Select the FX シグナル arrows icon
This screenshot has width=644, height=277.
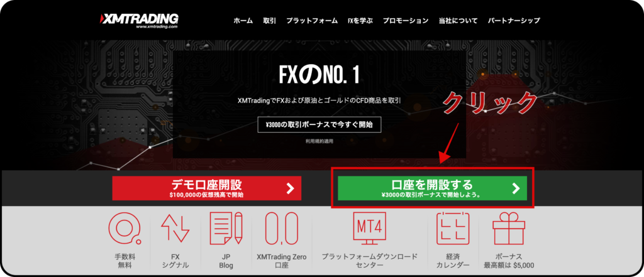175,228
